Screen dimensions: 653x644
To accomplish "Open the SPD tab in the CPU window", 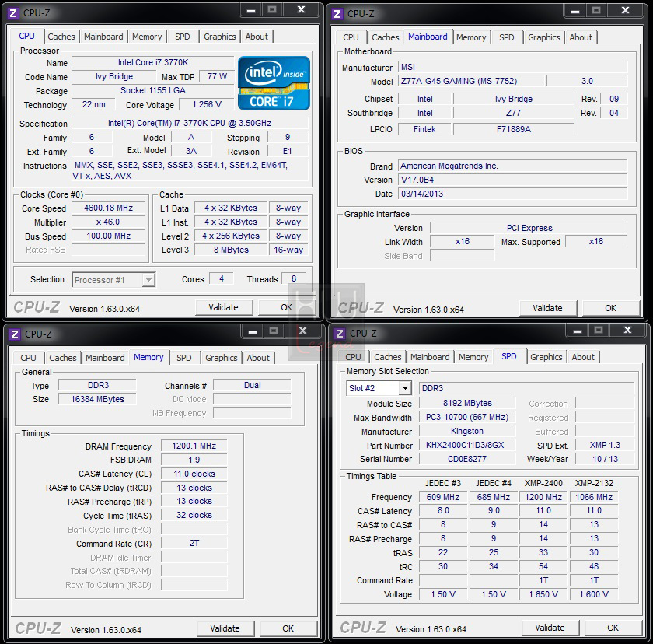I will 183,37.
